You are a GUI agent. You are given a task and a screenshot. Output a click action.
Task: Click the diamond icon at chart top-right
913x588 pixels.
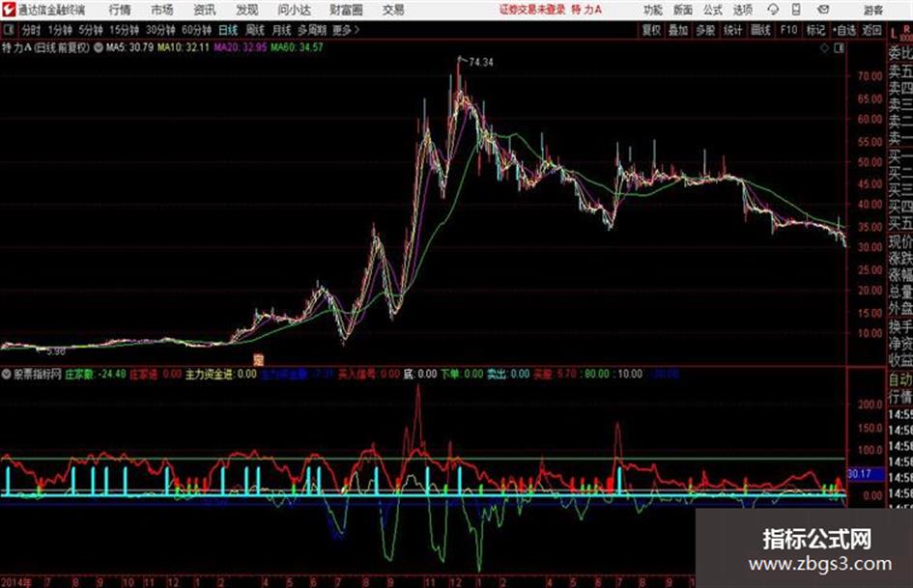tap(824, 48)
